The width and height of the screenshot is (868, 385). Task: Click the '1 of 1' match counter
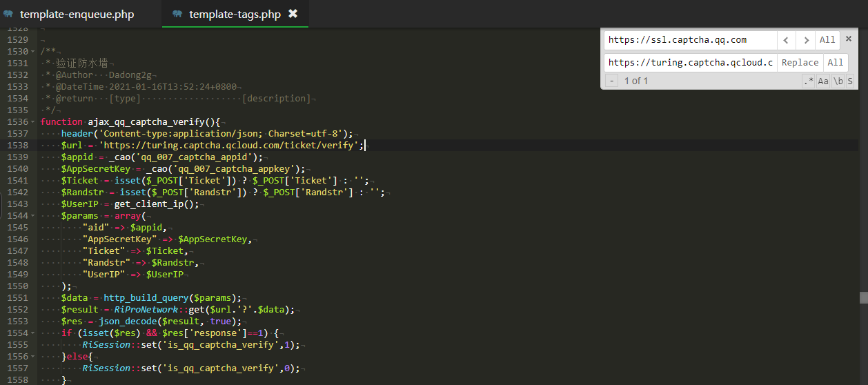coord(635,81)
